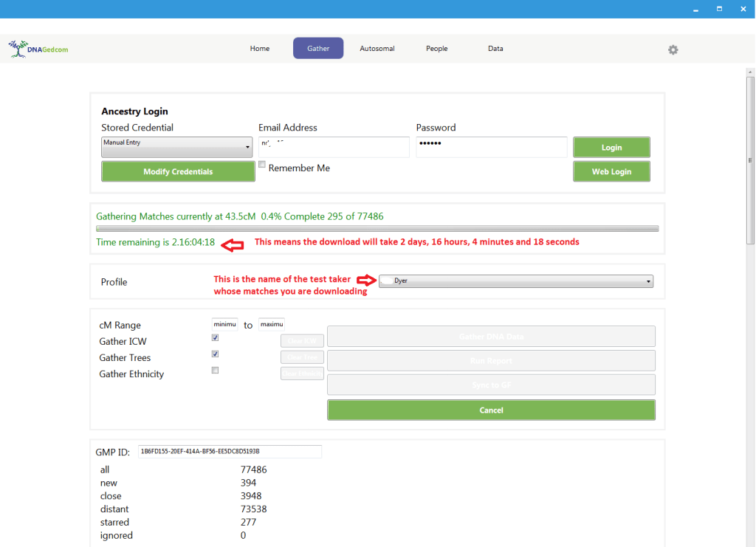Click the 'close' count 3948

pos(251,496)
